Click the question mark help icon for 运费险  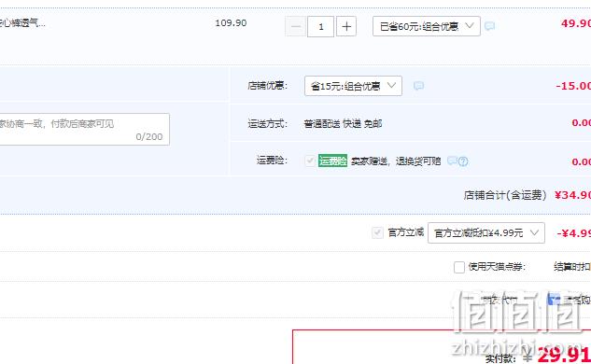tap(463, 161)
